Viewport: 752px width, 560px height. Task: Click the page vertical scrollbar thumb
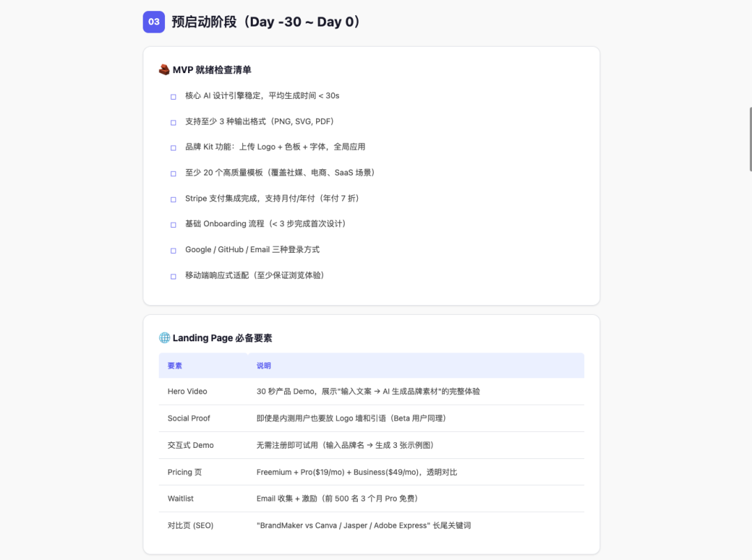(750, 139)
